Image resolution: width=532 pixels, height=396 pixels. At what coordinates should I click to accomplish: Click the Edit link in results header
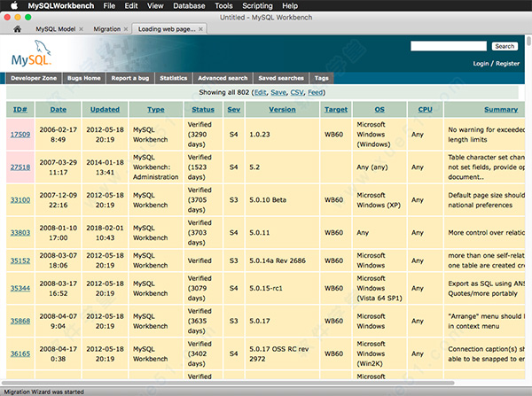260,92
